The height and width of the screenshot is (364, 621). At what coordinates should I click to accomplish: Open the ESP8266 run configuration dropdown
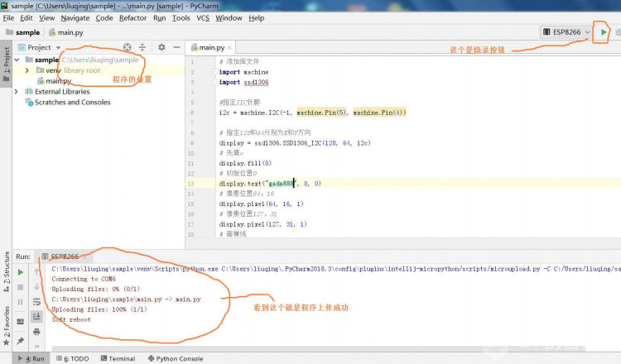(x=566, y=32)
